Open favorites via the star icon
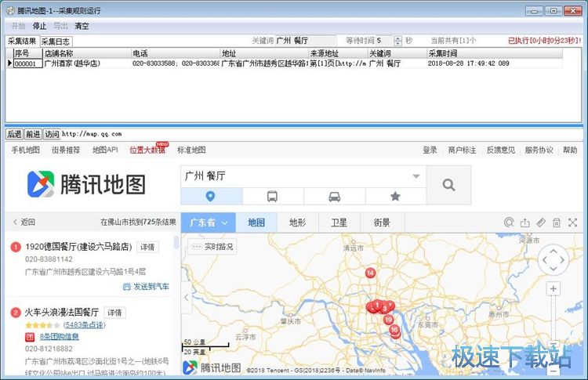The width and height of the screenshot is (588, 380). (395, 197)
